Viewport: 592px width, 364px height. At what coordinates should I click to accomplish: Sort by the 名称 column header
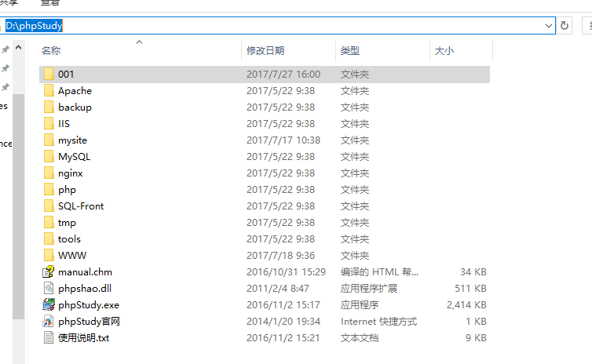click(x=51, y=50)
